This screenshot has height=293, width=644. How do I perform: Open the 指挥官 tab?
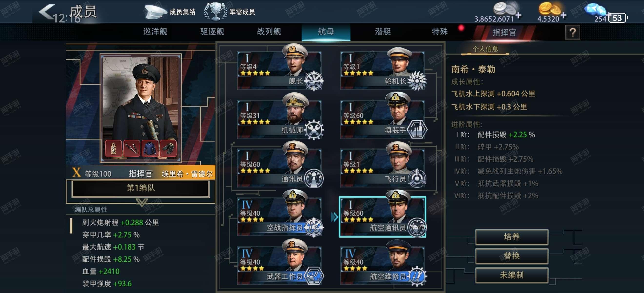(x=504, y=32)
